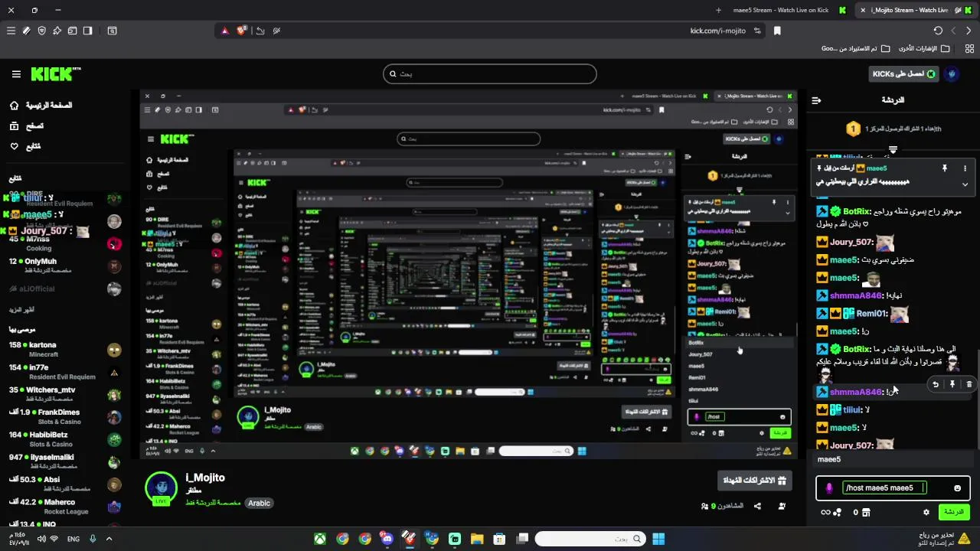Image resolution: width=980 pixels, height=551 pixels.
Task: Bookmark this page via the bookmark icon
Action: pyautogui.click(x=777, y=31)
